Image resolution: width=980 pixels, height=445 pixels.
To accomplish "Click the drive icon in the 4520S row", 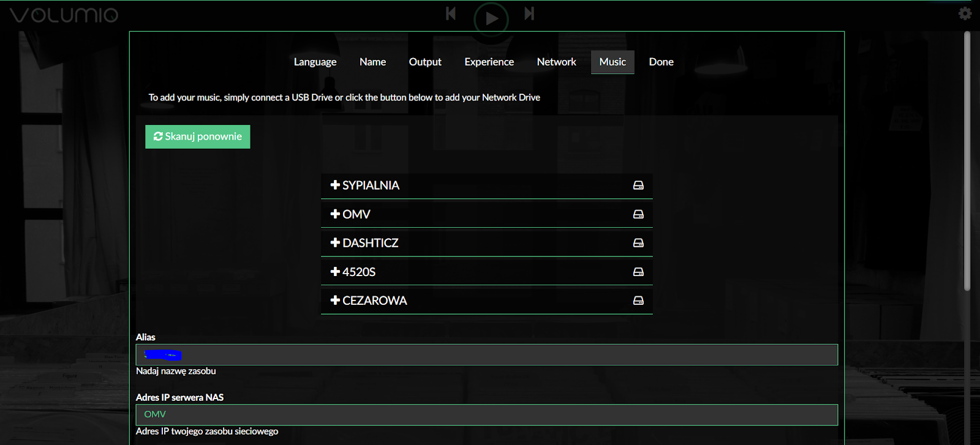I will pyautogui.click(x=638, y=272).
